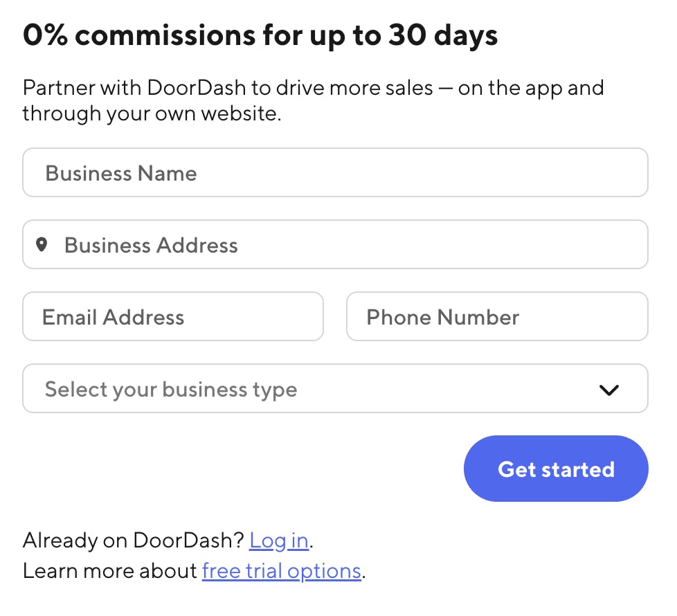Click the 'Learn more about' text
Viewport: 677px width, 616px height.
(x=110, y=571)
